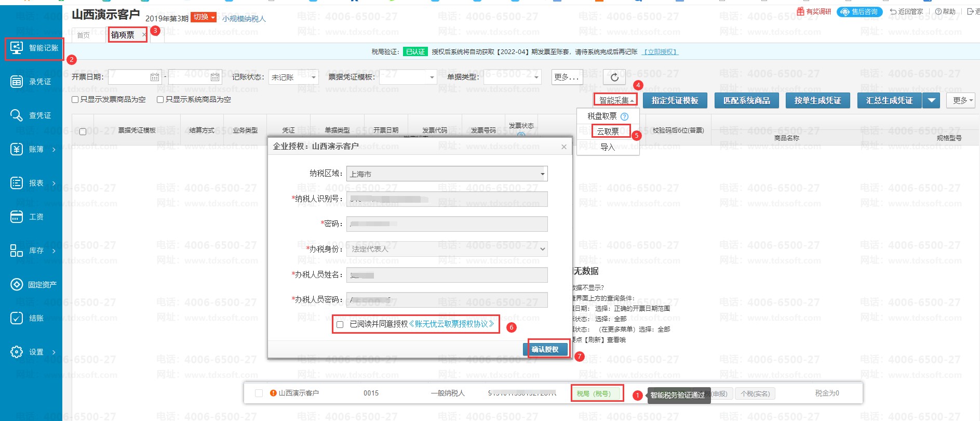The height and width of the screenshot is (421, 980).
Task: Click the 工资 sidebar icon
Action: 17,217
